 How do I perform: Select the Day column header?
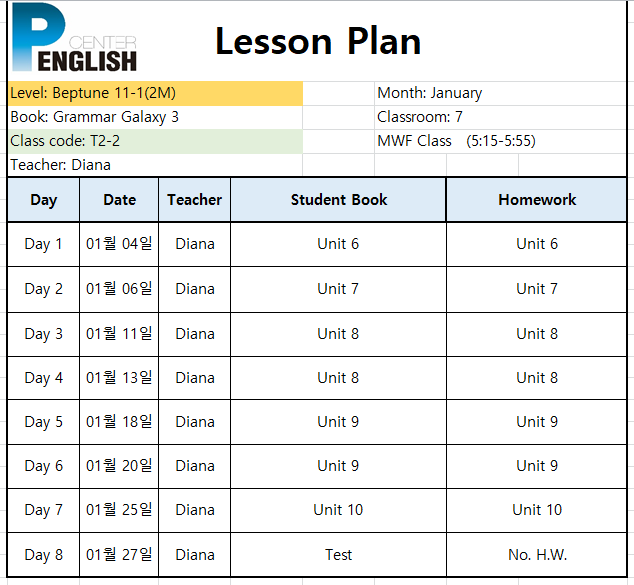click(x=44, y=200)
